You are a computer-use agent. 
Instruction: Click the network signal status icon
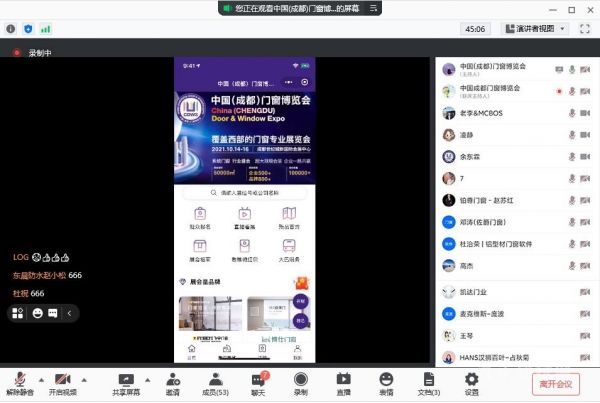[x=45, y=29]
